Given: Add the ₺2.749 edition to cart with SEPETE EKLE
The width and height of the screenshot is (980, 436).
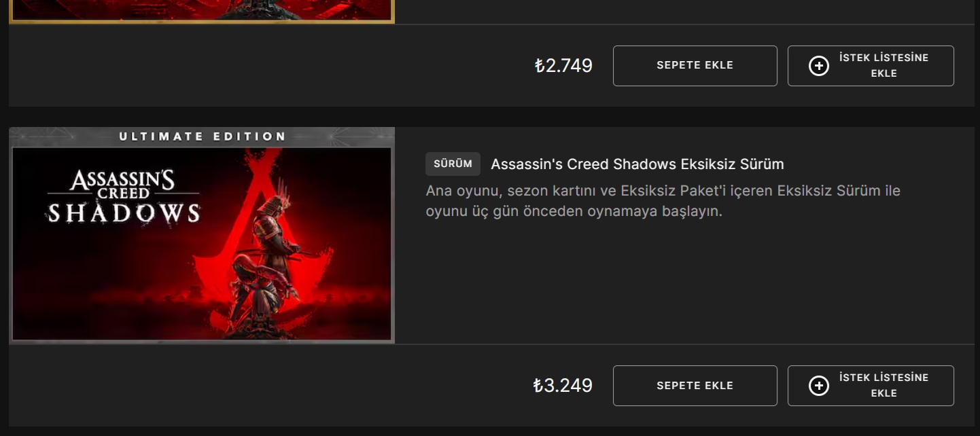Looking at the screenshot, I should (x=695, y=66).
